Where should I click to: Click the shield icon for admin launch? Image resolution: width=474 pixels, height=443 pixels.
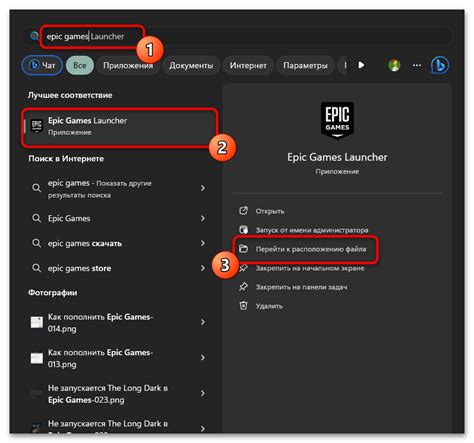coord(243,230)
